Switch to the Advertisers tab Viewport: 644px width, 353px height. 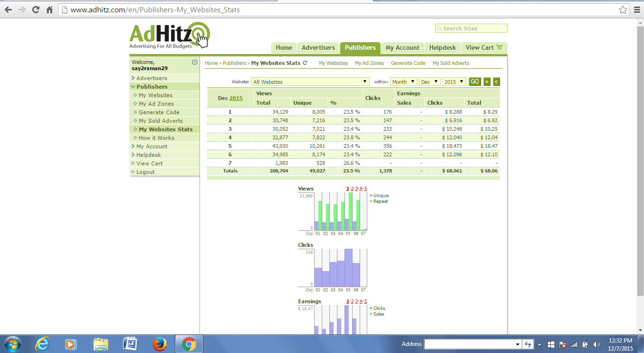tap(318, 47)
